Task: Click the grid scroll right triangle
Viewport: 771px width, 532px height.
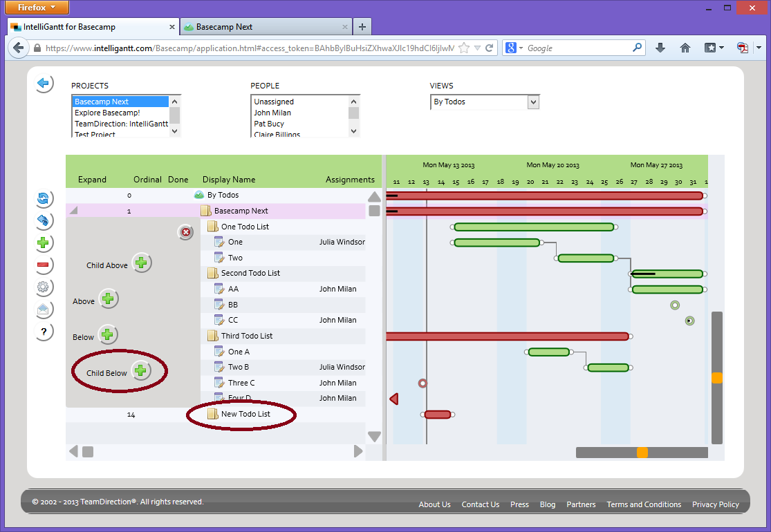Action: tap(358, 451)
